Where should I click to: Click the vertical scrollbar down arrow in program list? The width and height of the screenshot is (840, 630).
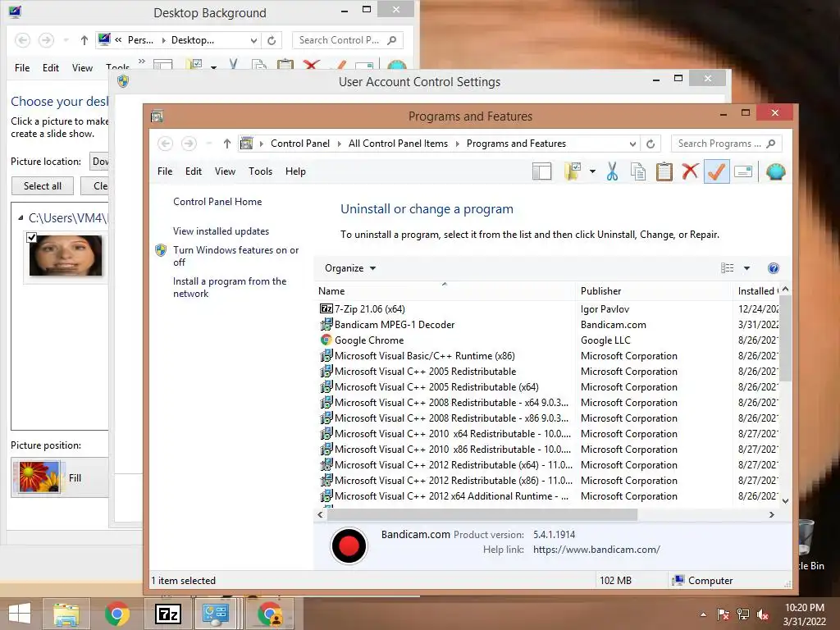click(x=785, y=501)
